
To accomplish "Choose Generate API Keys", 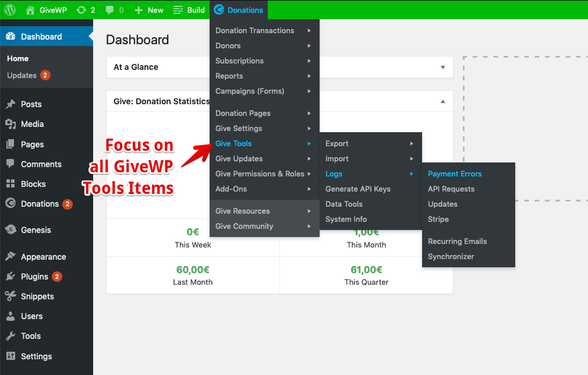I will pos(370,189).
